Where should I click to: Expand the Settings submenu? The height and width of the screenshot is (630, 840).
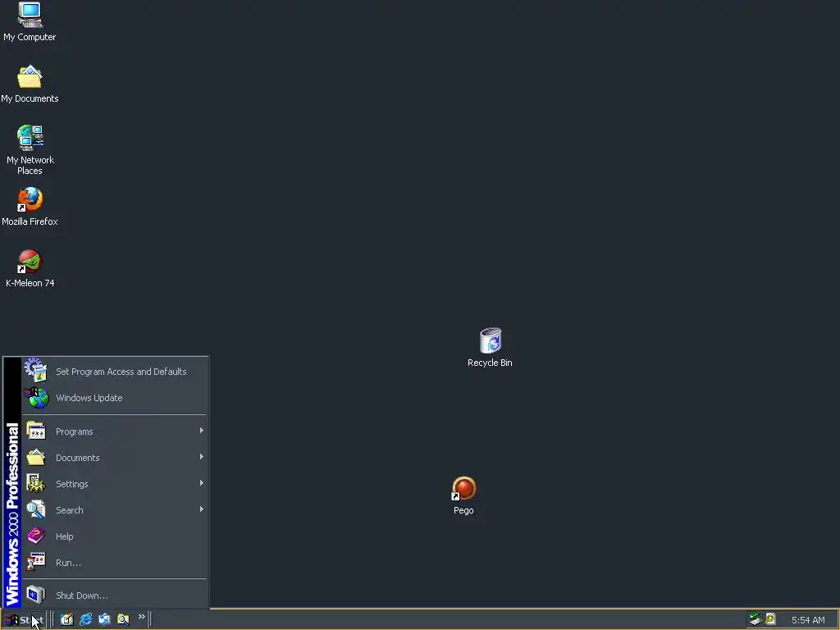click(x=114, y=484)
